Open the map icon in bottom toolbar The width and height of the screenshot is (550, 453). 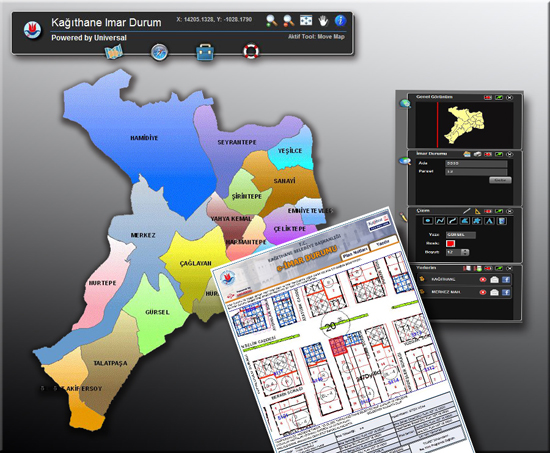pyautogui.click(x=114, y=53)
